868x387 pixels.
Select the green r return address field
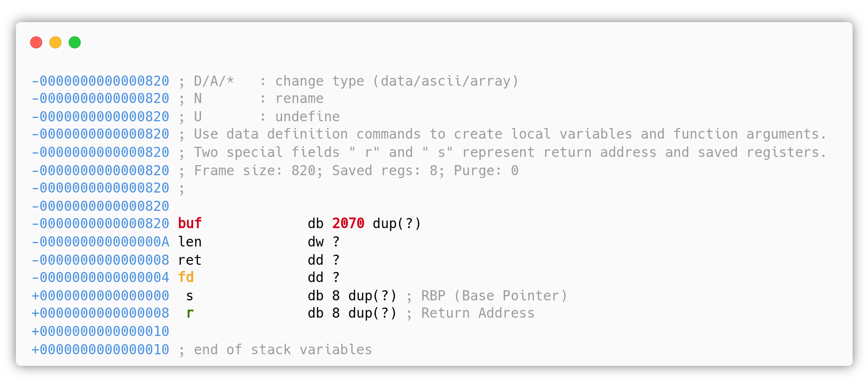pos(190,313)
